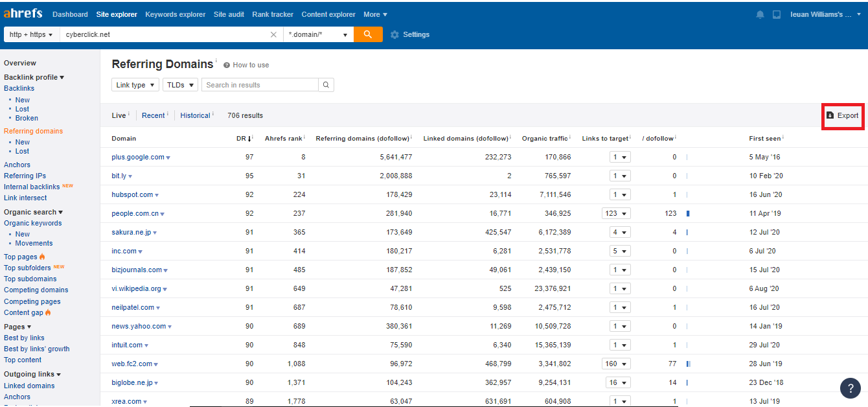Open the help question mark bubble

tap(851, 388)
